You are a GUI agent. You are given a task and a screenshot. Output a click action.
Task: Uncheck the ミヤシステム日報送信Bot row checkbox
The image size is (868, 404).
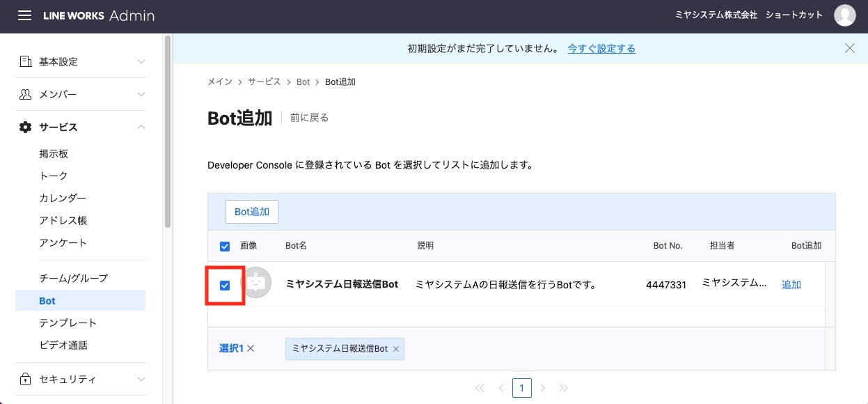coord(225,285)
